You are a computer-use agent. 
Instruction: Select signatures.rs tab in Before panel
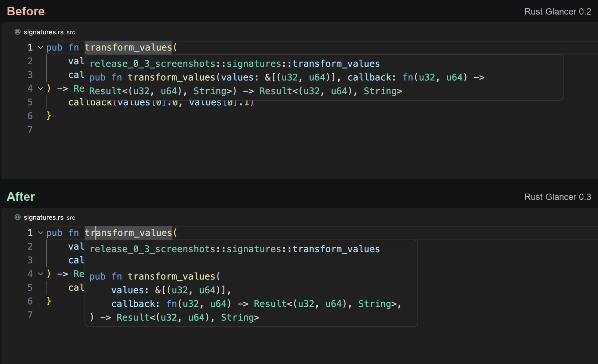pyautogui.click(x=44, y=32)
